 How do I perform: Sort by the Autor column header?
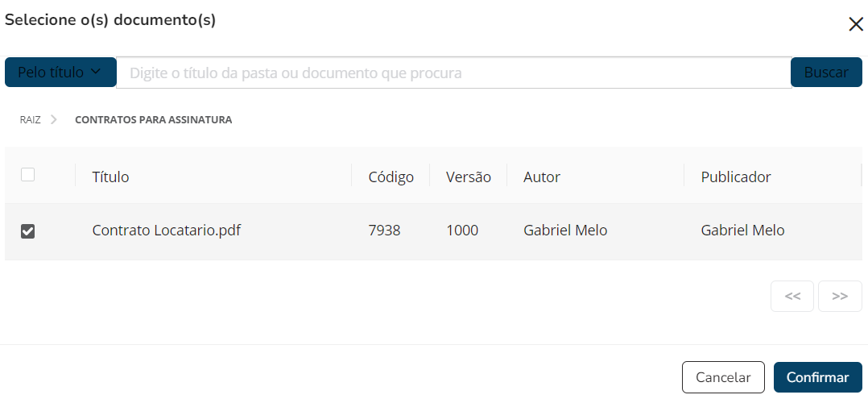coord(542,177)
